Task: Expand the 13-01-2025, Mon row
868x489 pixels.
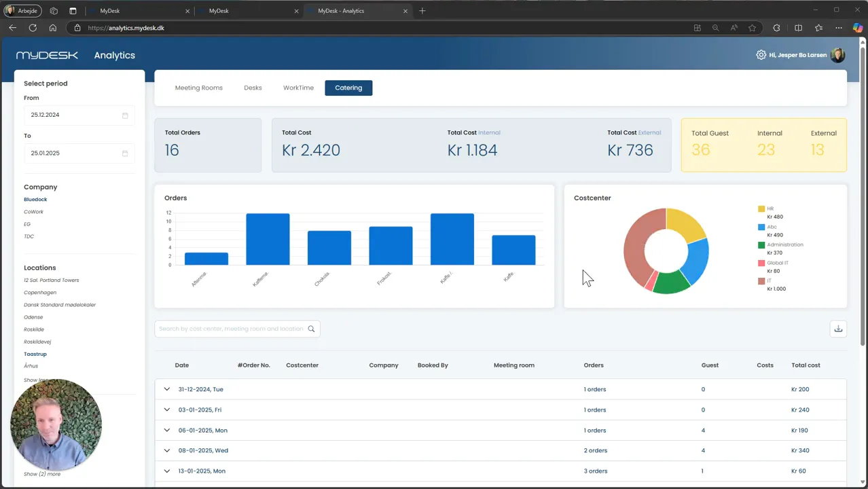Action: tap(167, 471)
